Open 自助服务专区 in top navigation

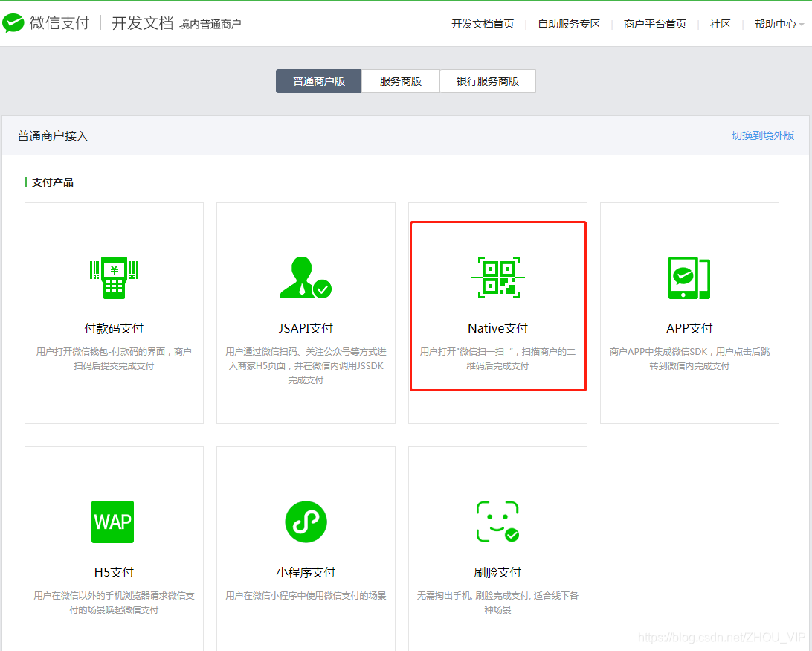tap(569, 24)
